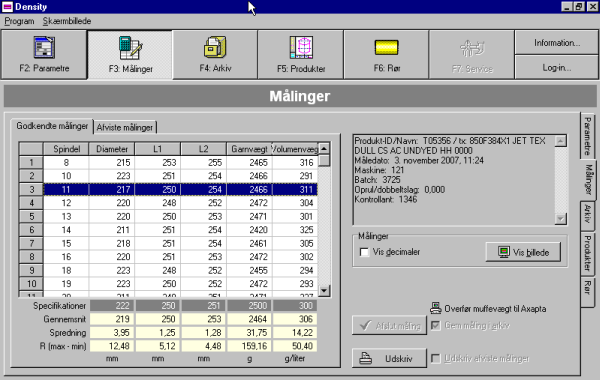Open the F5: Produkter section

point(301,55)
